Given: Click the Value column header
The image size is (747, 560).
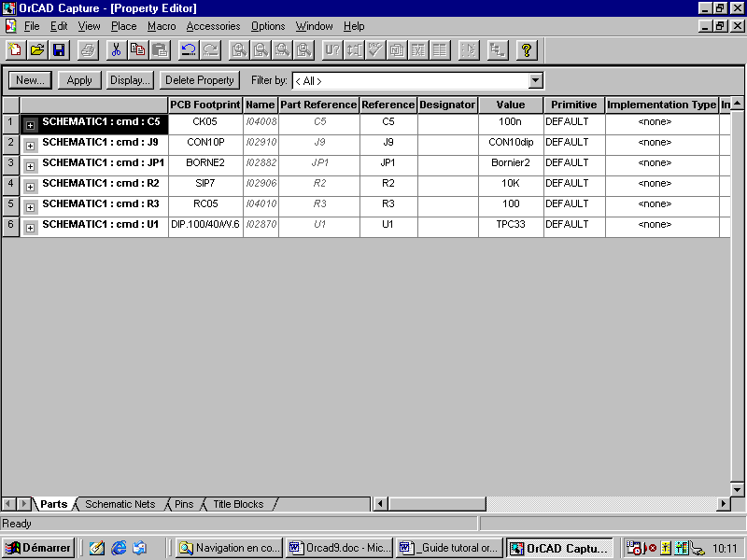Looking at the screenshot, I should [x=511, y=105].
